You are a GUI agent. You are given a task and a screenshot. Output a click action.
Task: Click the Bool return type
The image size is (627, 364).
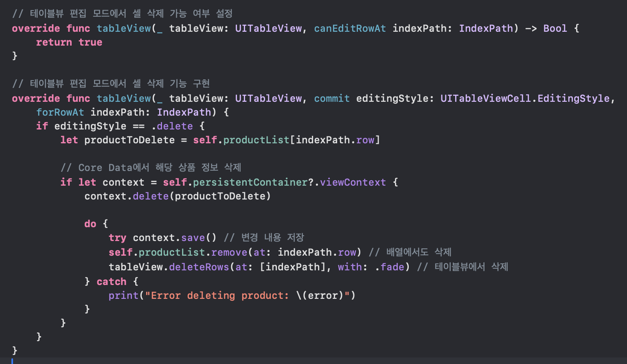[x=555, y=29]
